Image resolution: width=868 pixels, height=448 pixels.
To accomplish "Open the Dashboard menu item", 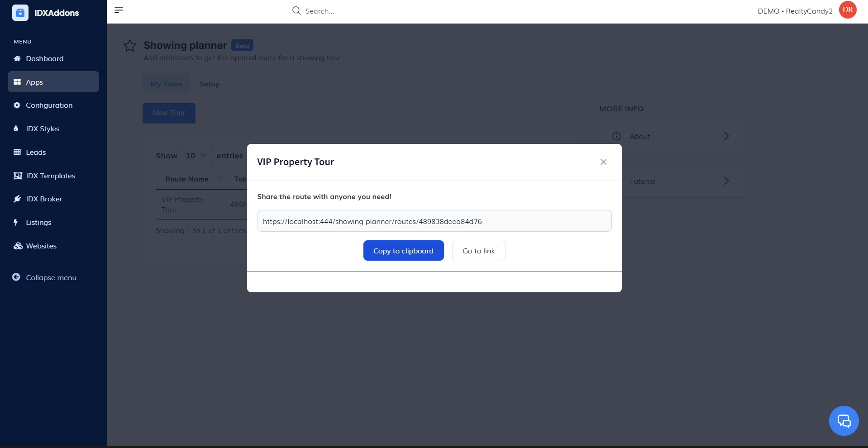I will coord(44,59).
